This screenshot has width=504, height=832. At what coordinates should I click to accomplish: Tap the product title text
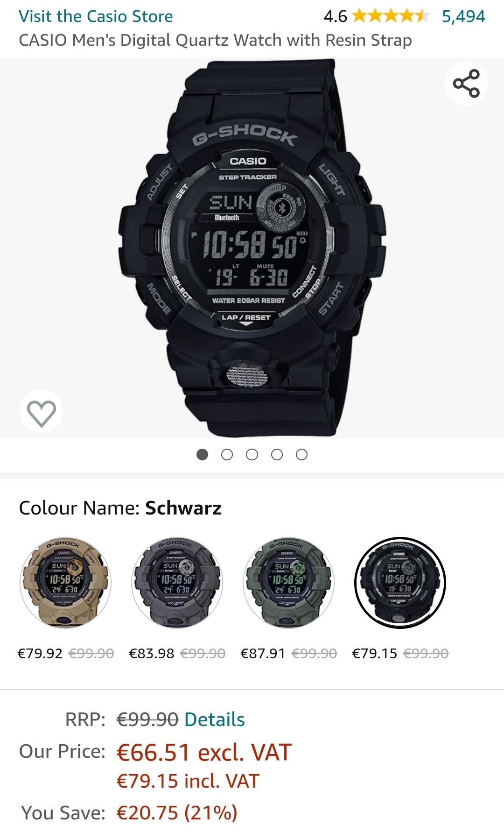pyautogui.click(x=215, y=41)
